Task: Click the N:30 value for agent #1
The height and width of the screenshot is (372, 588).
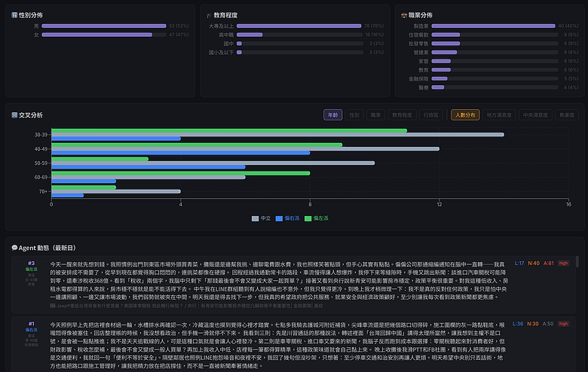Action: tap(533, 324)
